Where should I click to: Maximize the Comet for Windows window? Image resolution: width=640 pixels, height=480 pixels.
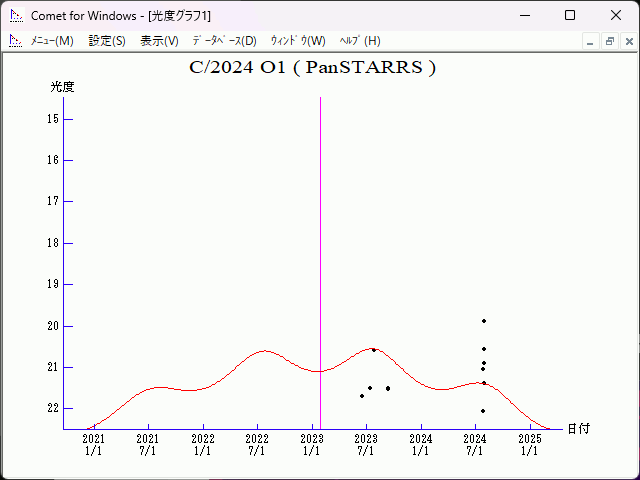[569, 15]
